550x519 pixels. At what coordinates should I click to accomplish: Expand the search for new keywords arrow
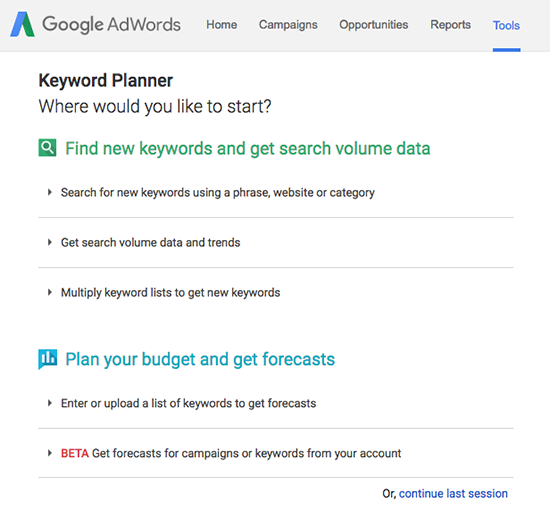(50, 192)
